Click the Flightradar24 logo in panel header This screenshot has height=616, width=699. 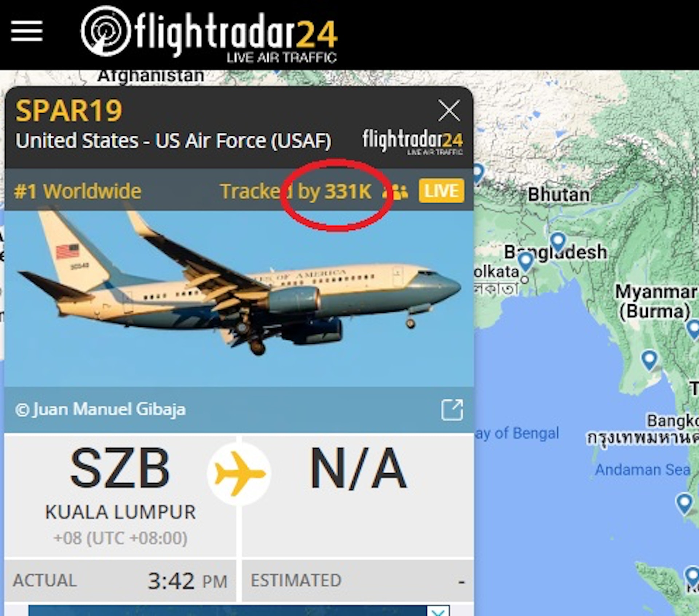point(412,142)
